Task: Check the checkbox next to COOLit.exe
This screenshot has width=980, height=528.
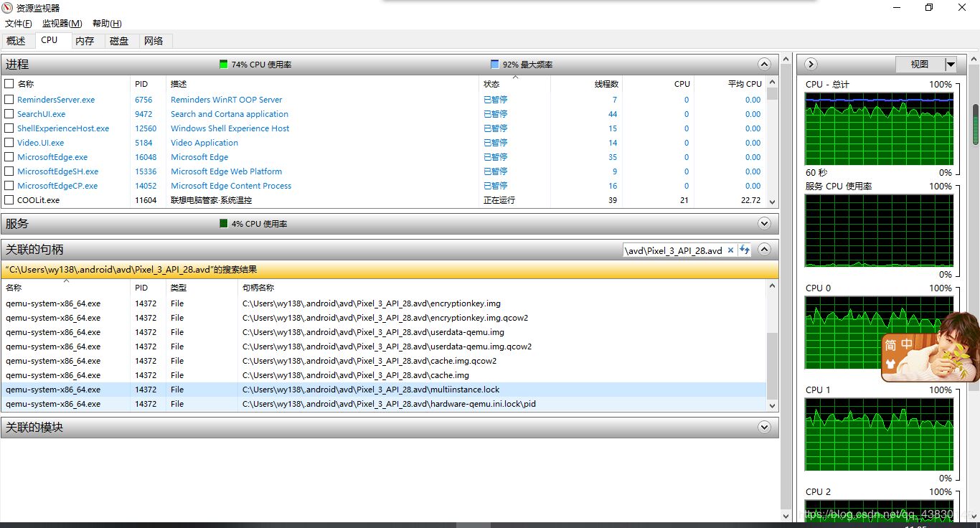Action: [x=9, y=200]
